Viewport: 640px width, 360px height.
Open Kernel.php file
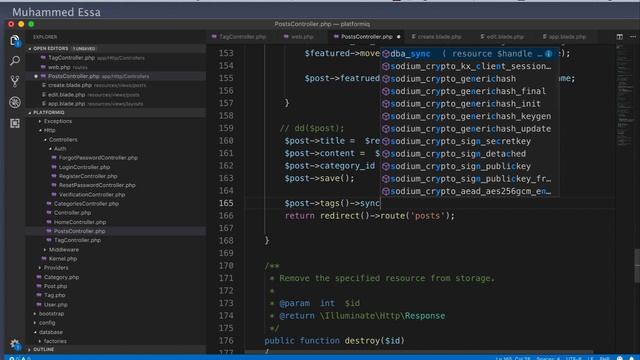[62, 259]
